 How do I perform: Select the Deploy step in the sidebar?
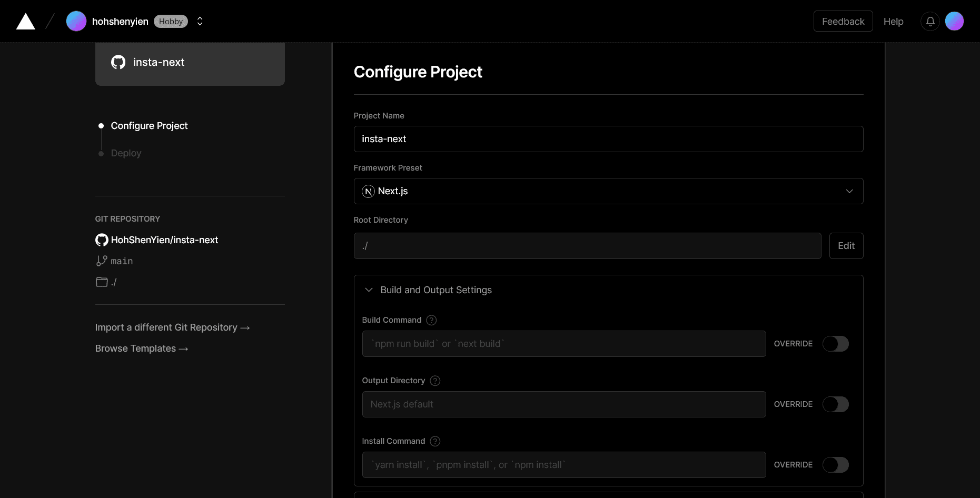click(126, 153)
